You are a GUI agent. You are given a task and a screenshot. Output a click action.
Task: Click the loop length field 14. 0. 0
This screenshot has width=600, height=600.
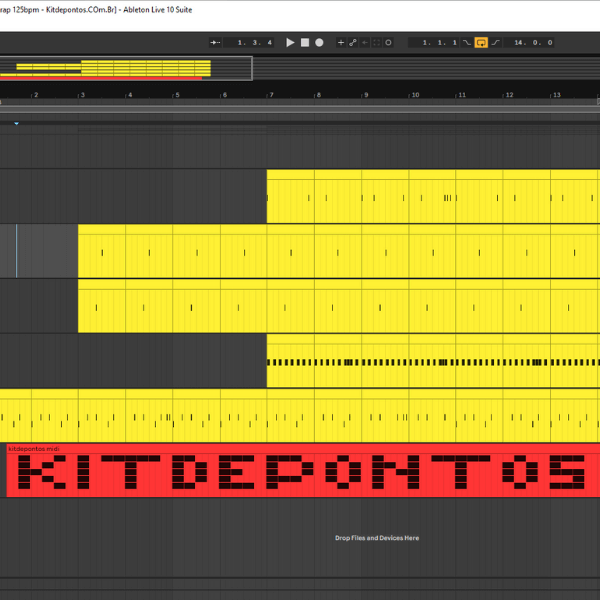(528, 42)
